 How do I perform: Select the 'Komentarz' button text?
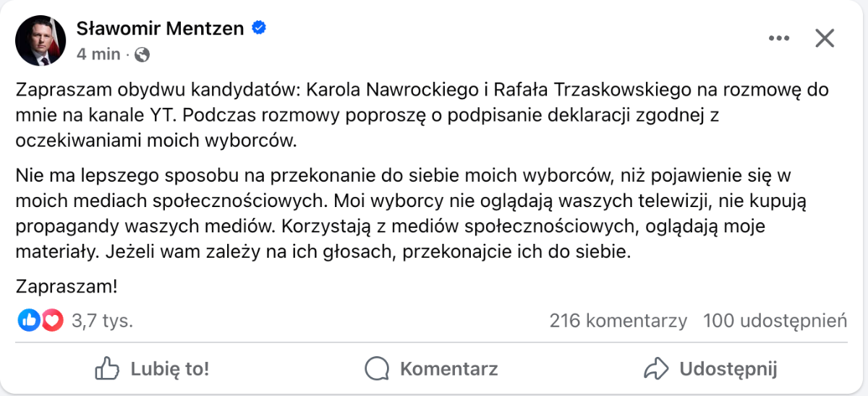tap(448, 369)
